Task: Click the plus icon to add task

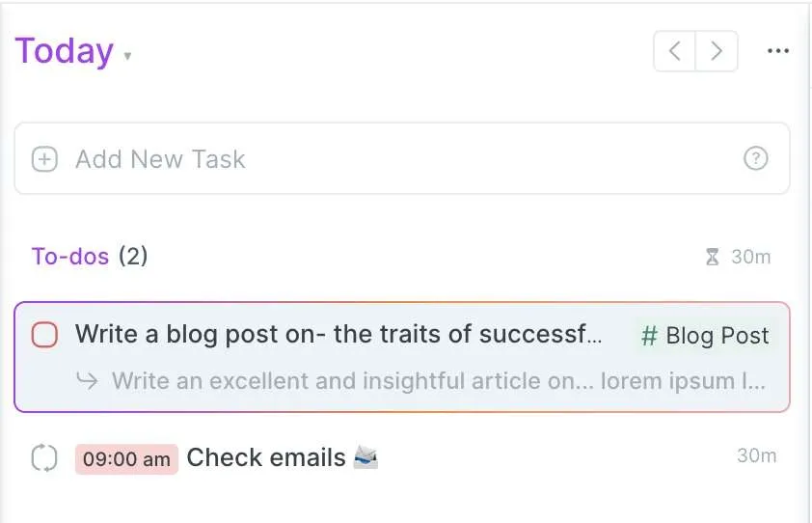Action: [44, 159]
